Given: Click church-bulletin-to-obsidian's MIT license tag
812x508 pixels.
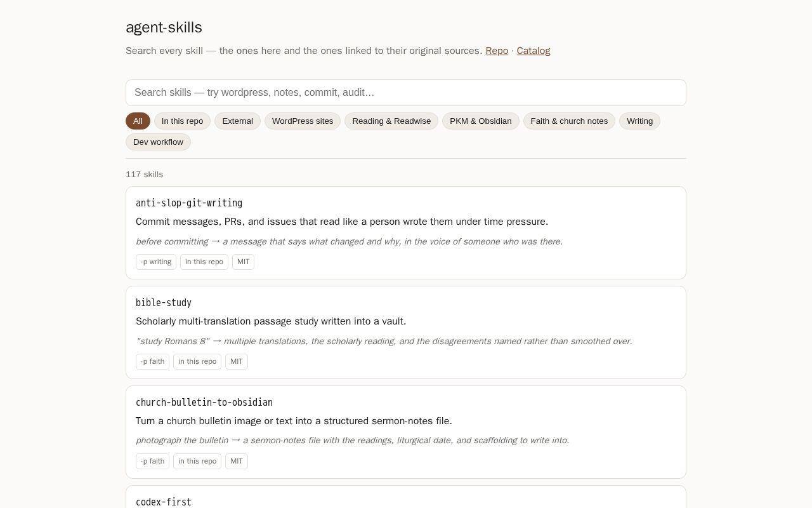Looking at the screenshot, I should (x=237, y=461).
